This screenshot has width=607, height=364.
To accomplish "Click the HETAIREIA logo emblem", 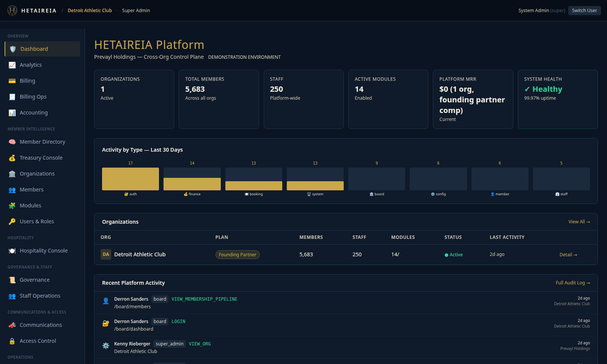I will [x=12, y=11].
